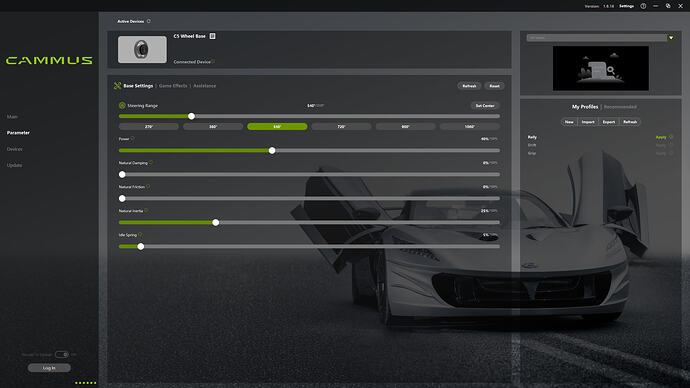
Task: Click the Natural Friction slider handle
Action: 122,198
